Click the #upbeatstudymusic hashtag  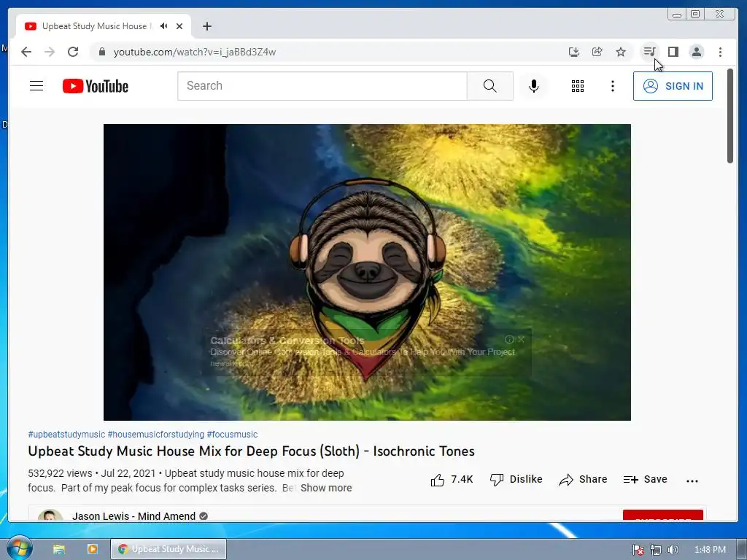tap(66, 435)
